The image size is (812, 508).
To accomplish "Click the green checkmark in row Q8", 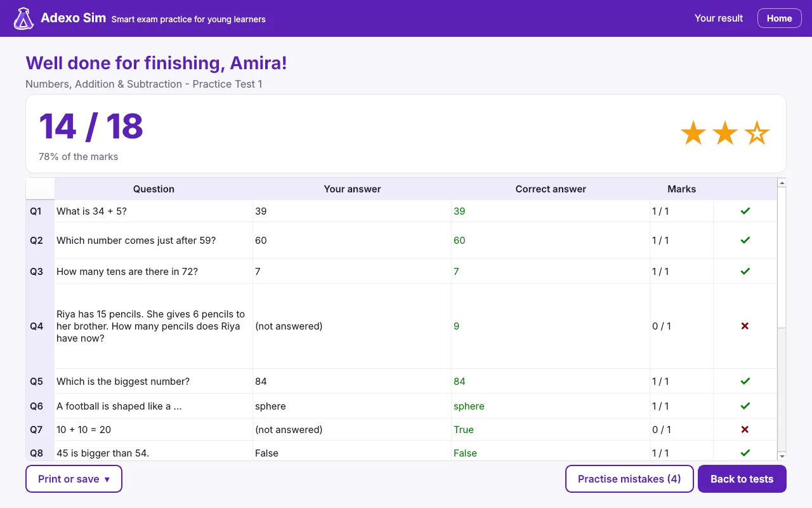I will coord(745,453).
